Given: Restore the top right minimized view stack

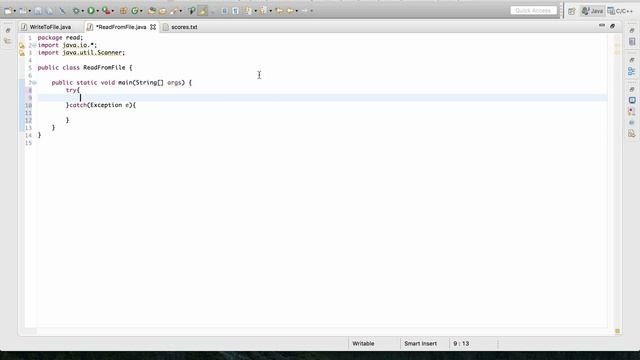Looking at the screenshot, I should (x=632, y=31).
